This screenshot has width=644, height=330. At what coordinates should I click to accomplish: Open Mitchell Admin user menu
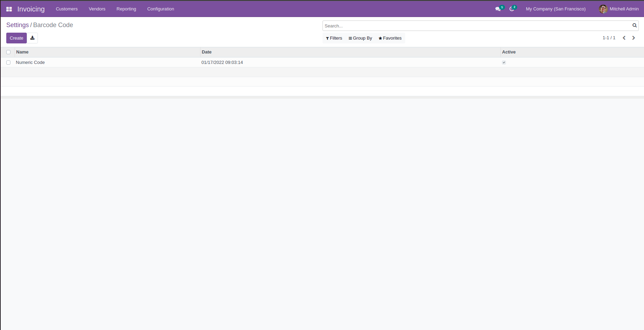coord(619,9)
